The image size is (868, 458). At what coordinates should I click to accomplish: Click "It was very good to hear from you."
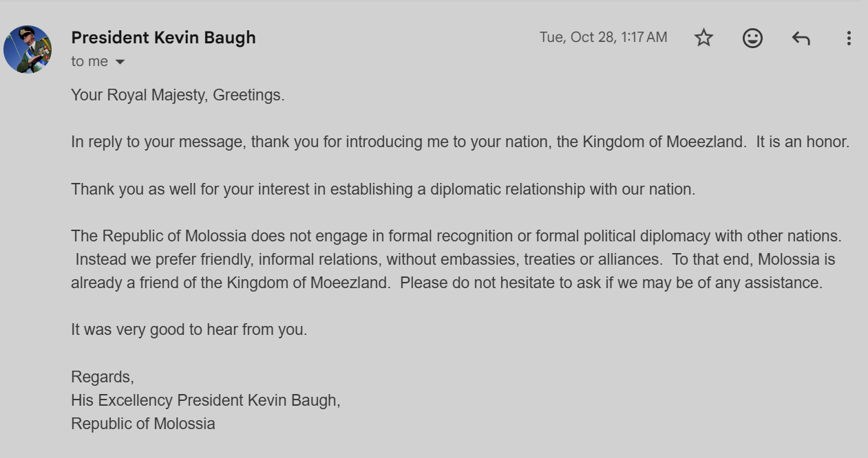189,329
